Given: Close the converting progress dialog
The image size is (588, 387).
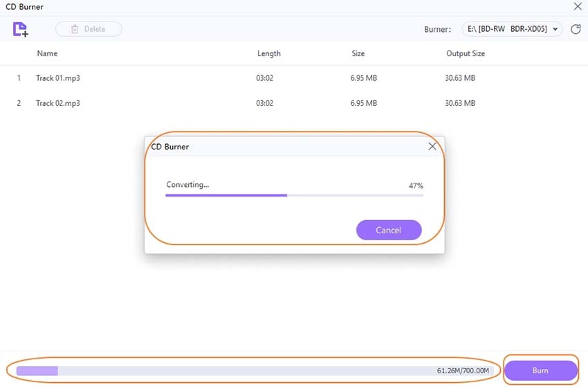Looking at the screenshot, I should tap(432, 146).
